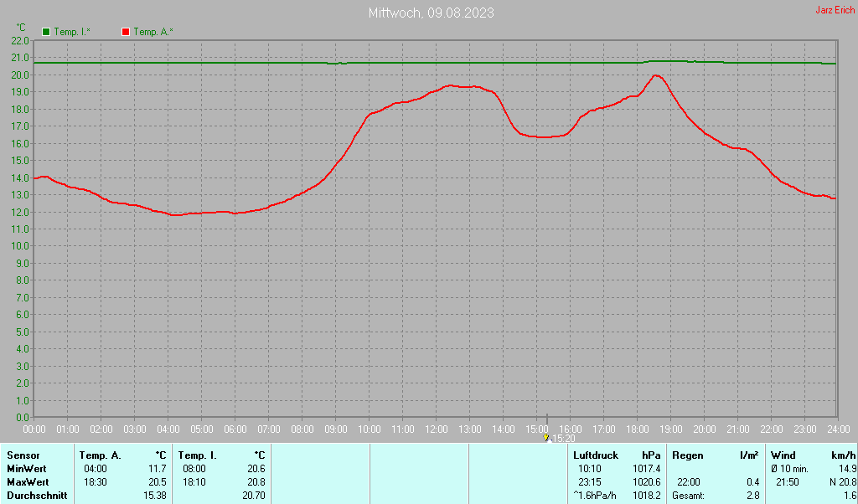Image resolution: width=858 pixels, height=504 pixels.
Task: Click the Temp. I.* legend label
Action: tap(72, 32)
